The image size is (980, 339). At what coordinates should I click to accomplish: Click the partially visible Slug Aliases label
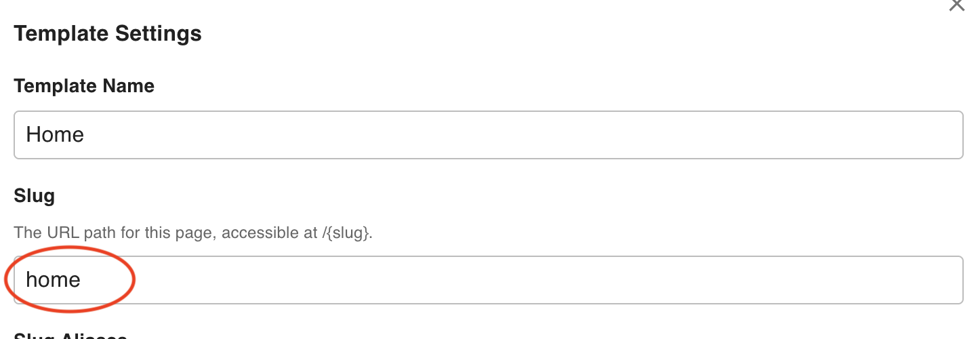pyautogui.click(x=70, y=336)
